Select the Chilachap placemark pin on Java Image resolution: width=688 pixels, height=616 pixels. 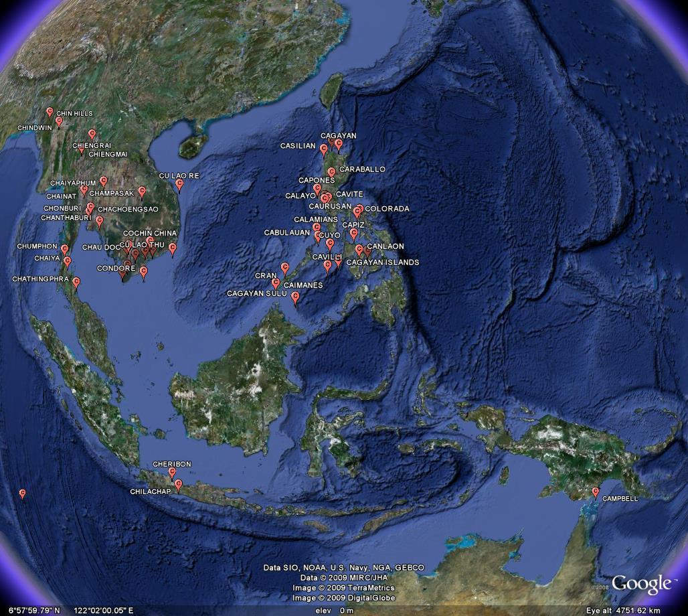click(x=178, y=485)
